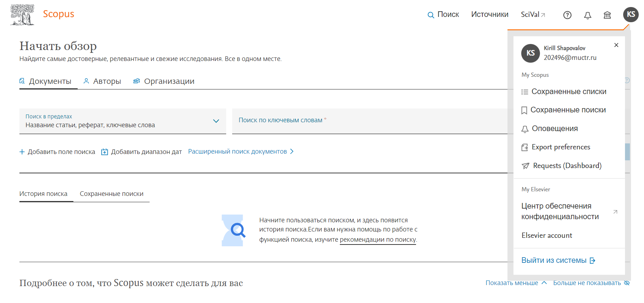Close the user account panel
644x303 pixels.
point(616,45)
